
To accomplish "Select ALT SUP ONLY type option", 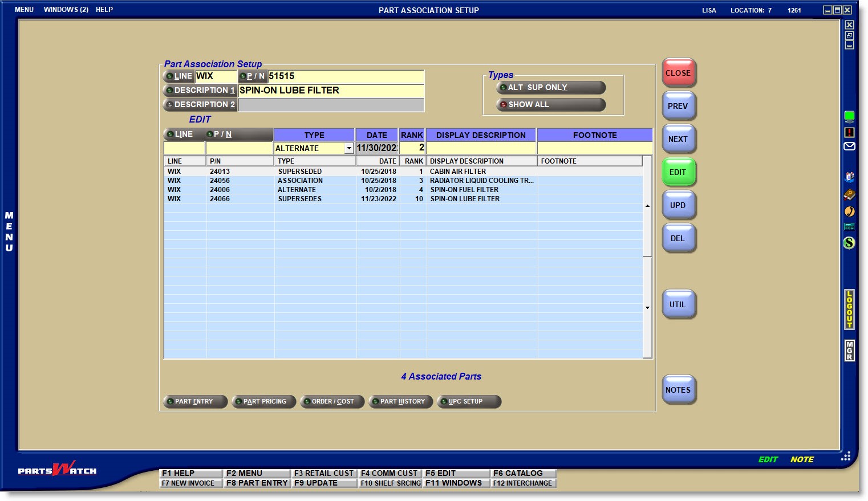I will click(x=550, y=87).
